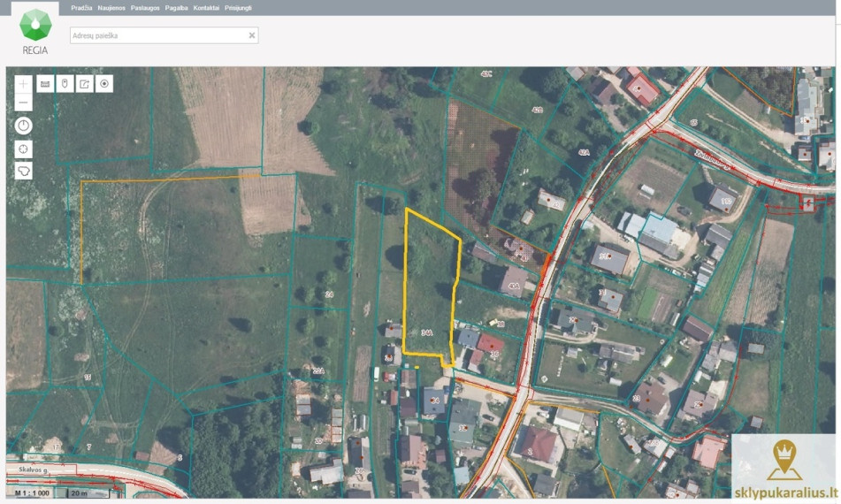This screenshot has width=841, height=504.
Task: Open the Paslaugos menu item
Action: pos(145,8)
